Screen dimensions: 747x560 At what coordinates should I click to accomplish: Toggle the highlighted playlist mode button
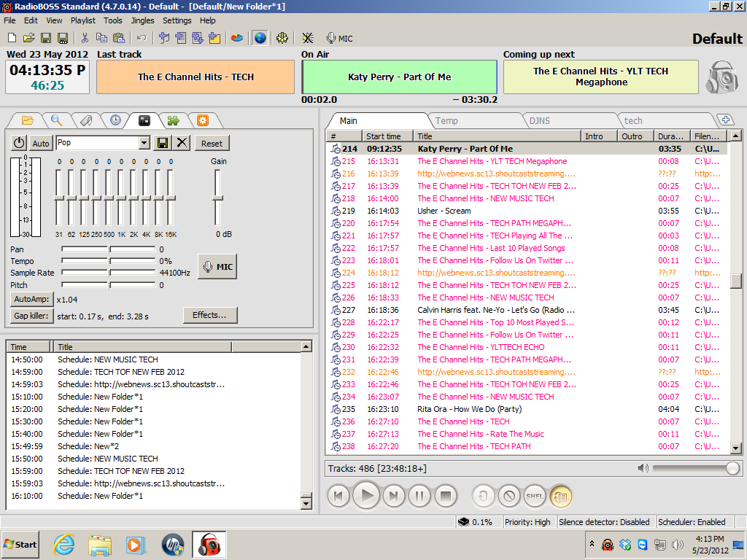561,496
